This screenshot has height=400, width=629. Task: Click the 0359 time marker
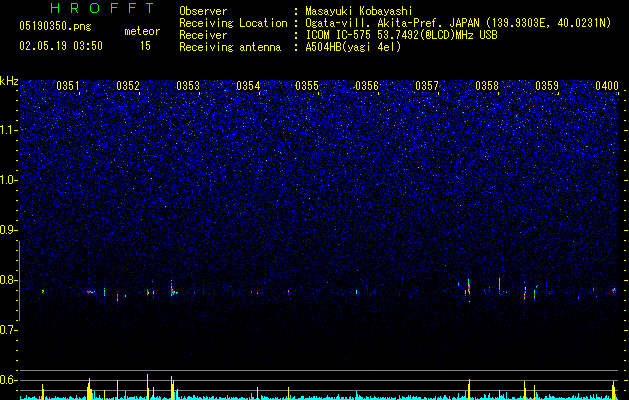pos(547,85)
